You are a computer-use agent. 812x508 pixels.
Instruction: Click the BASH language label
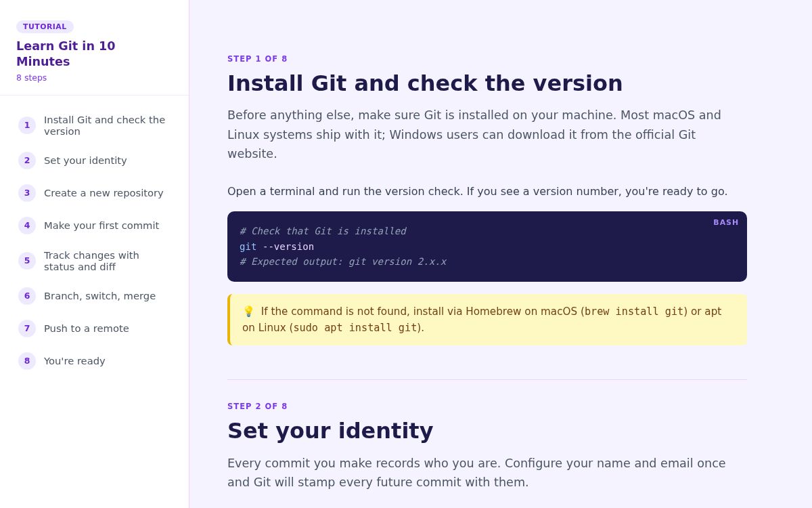tap(726, 222)
